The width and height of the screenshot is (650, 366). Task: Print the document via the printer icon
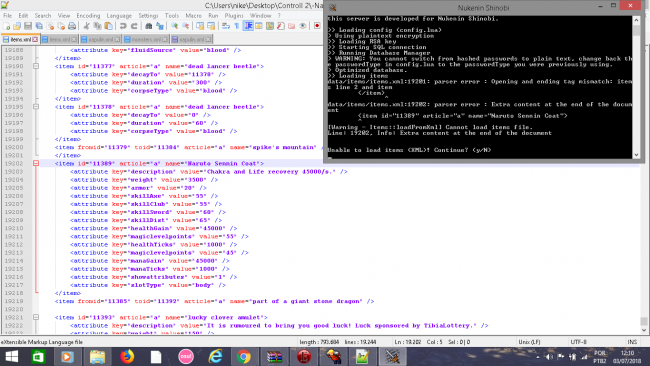(72, 26)
